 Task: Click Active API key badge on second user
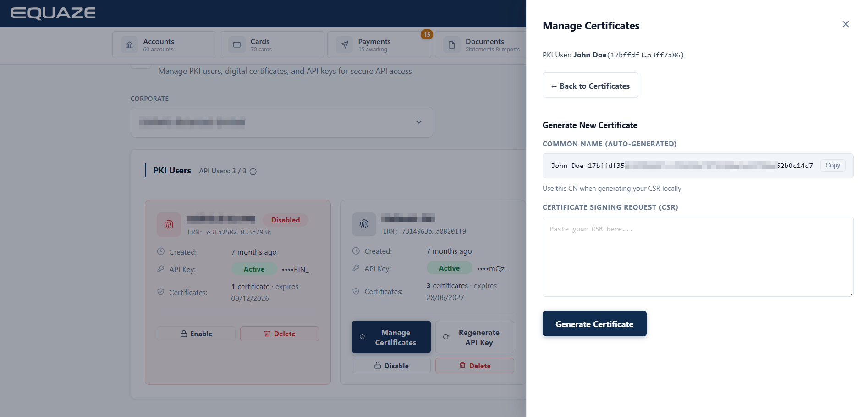pyautogui.click(x=449, y=268)
